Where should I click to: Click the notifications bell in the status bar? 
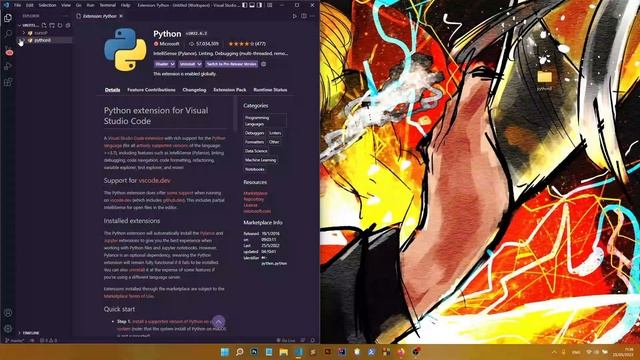pyautogui.click(x=313, y=340)
